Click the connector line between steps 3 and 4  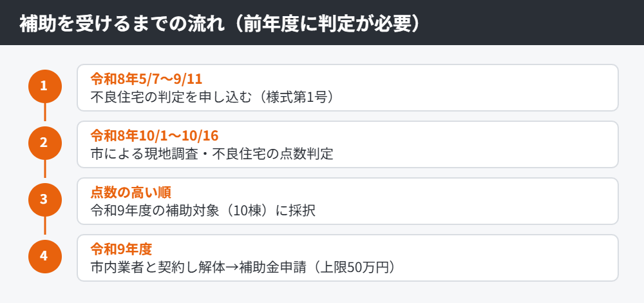tap(45, 225)
